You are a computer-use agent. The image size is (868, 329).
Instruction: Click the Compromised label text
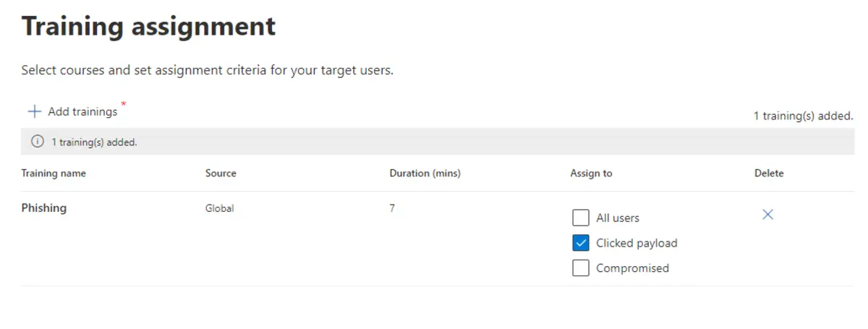coord(632,268)
